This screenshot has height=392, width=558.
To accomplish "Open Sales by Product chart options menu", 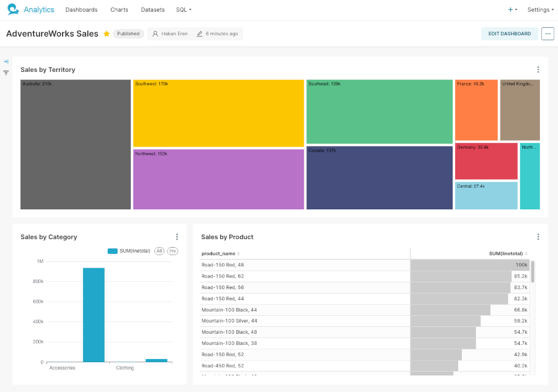I will pyautogui.click(x=538, y=237).
